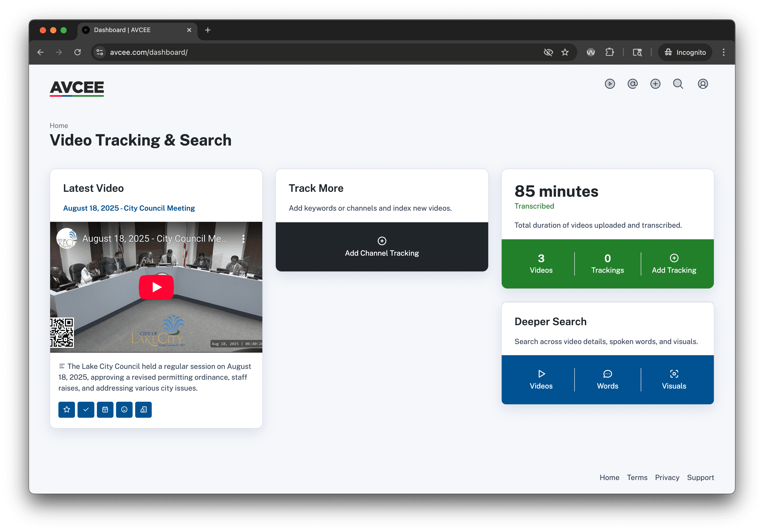Open Chrome's three-dot browser menu
The image size is (764, 532).
(723, 52)
